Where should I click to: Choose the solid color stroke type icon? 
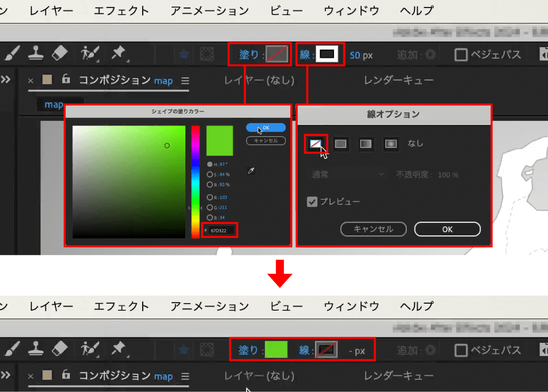point(341,144)
